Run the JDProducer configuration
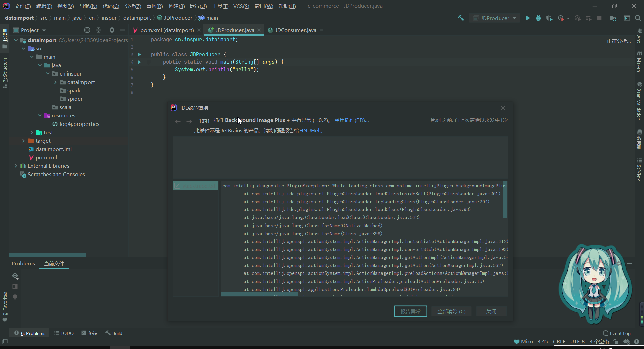The height and width of the screenshot is (349, 644). click(527, 18)
